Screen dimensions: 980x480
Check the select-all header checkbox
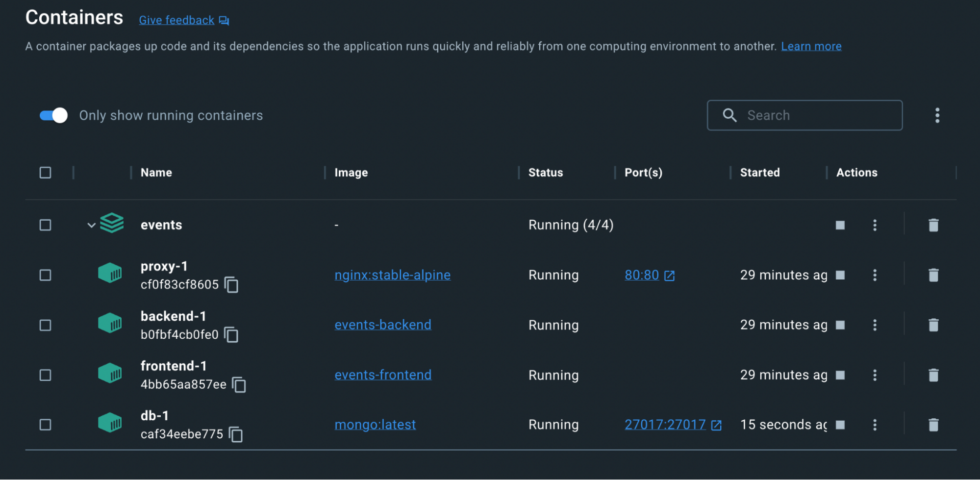pyautogui.click(x=45, y=172)
